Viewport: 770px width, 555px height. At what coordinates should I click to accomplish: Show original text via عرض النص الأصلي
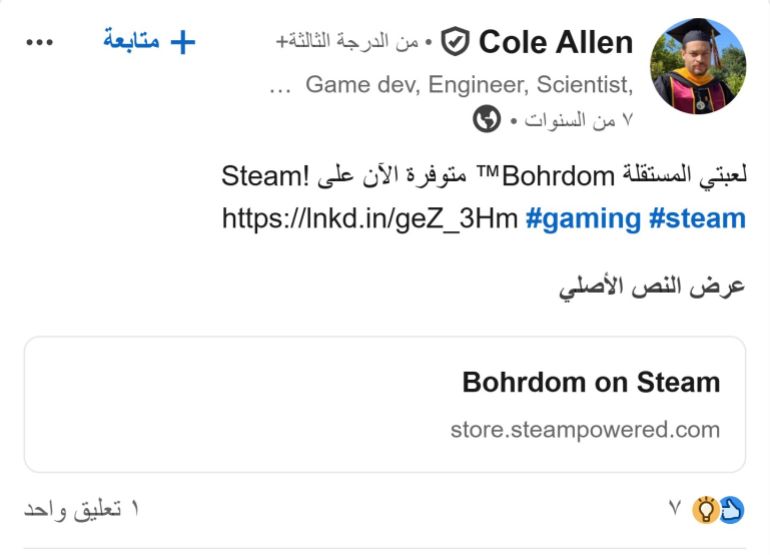(652, 287)
